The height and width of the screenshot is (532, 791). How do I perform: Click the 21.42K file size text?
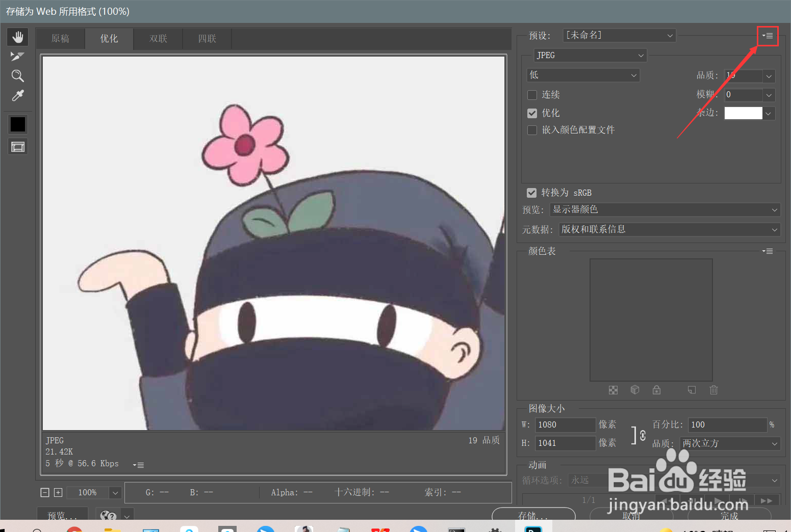pos(59,452)
